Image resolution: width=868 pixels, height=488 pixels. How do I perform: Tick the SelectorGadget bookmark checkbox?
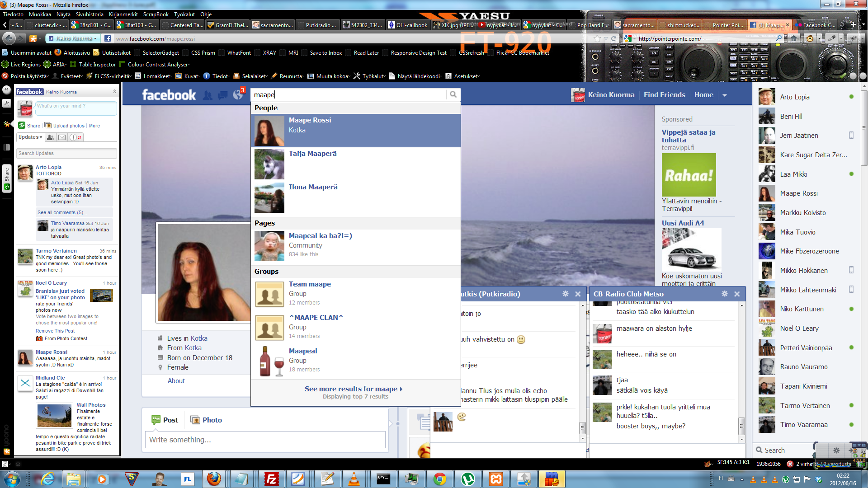[x=137, y=53]
